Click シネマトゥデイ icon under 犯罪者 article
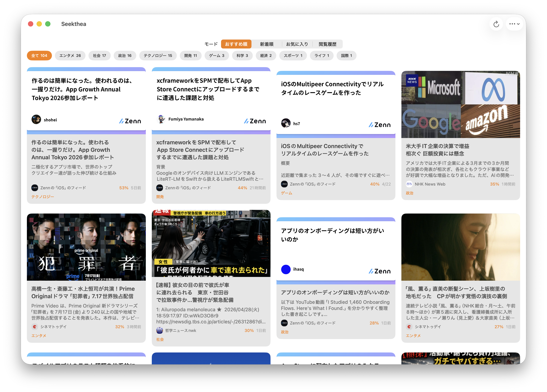Viewport: 547px width, 392px height. (35, 327)
